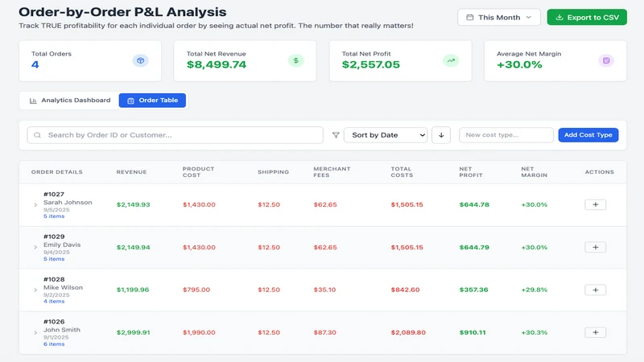Expand order #1027 row for Sarah Johnson
Viewport: 644px width, 362px height.
tap(35, 205)
